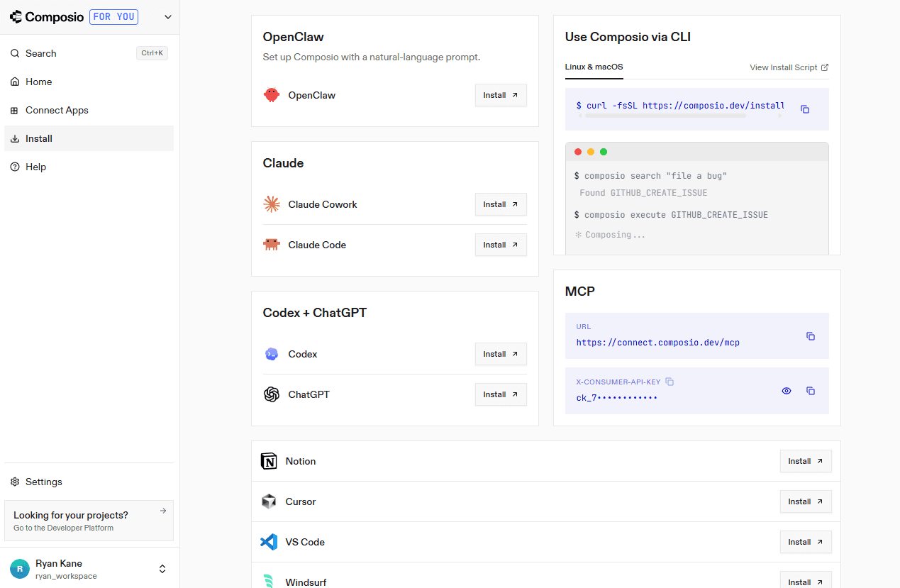
Task: Install Codex
Action: [501, 354]
